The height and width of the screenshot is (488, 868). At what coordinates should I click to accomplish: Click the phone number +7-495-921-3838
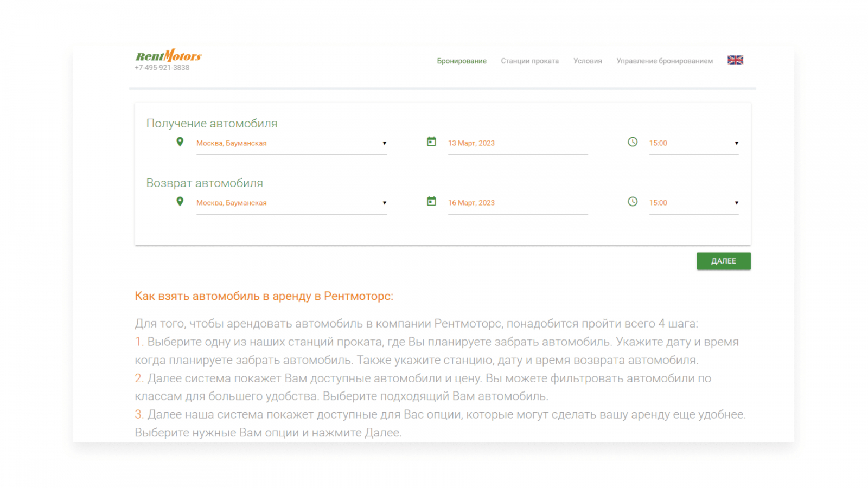[x=162, y=68]
